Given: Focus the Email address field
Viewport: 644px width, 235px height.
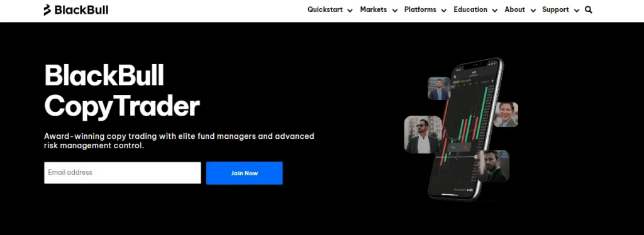Looking at the screenshot, I should pyautogui.click(x=123, y=173).
